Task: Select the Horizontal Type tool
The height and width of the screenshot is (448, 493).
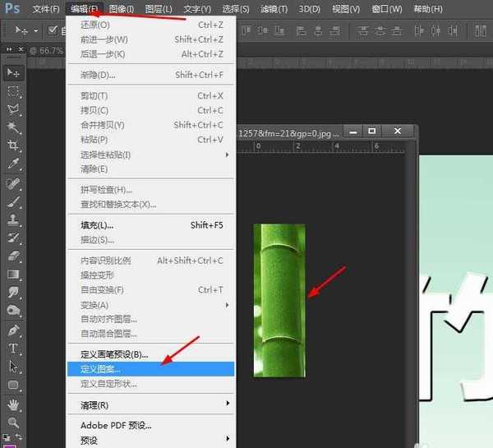Action: pos(14,348)
